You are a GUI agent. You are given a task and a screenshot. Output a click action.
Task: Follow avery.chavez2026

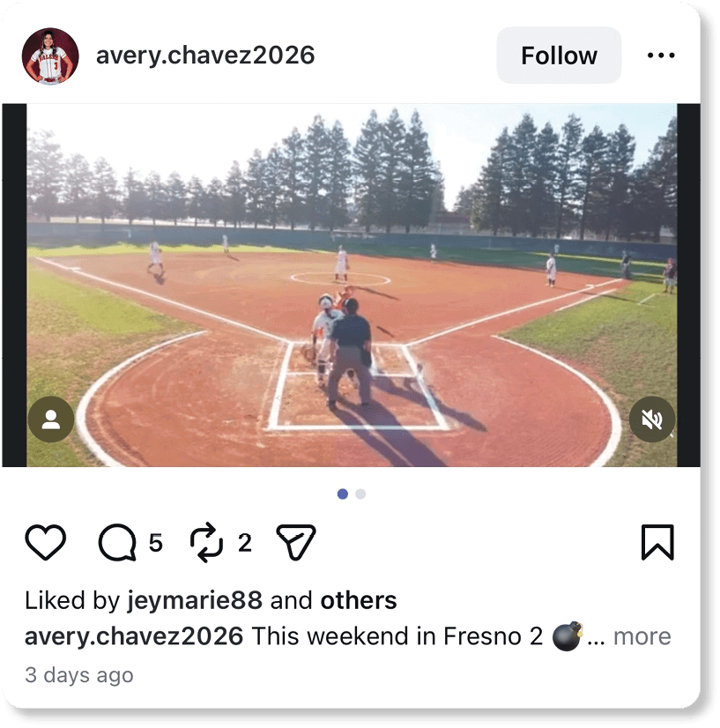(x=559, y=56)
